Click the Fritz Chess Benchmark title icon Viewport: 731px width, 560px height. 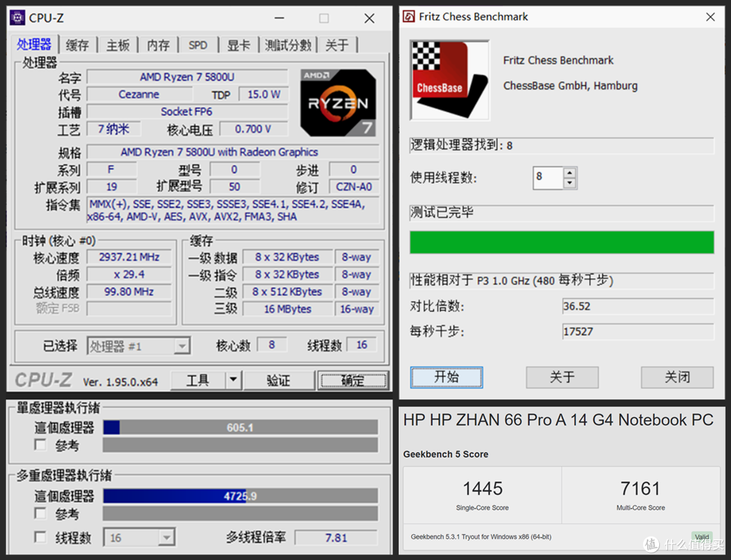(409, 17)
